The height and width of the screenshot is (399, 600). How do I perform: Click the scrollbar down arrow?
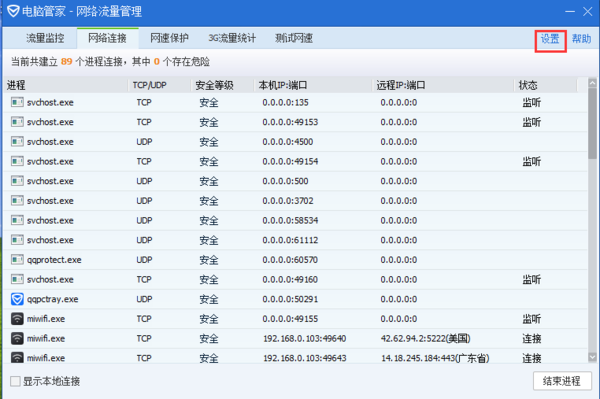coord(592,357)
